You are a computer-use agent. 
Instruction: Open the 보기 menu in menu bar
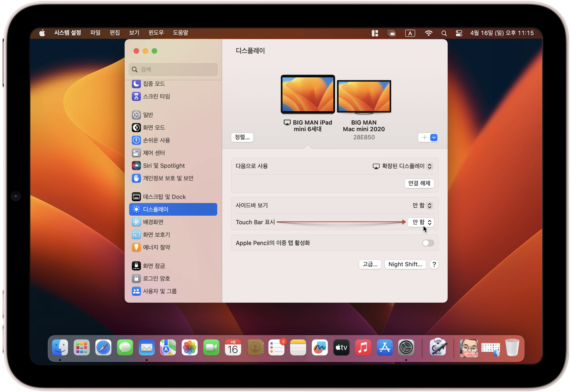coord(134,33)
